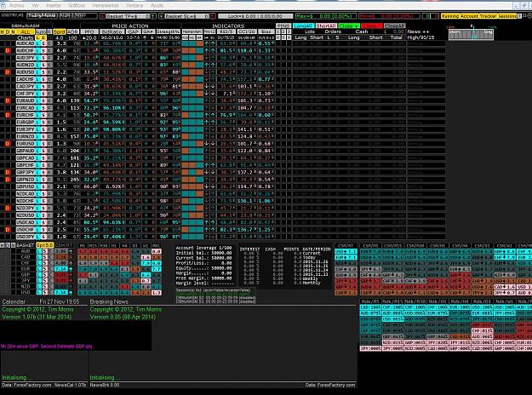Click the CCI/20 indicator header
This screenshot has height=395, width=532.
point(246,31)
